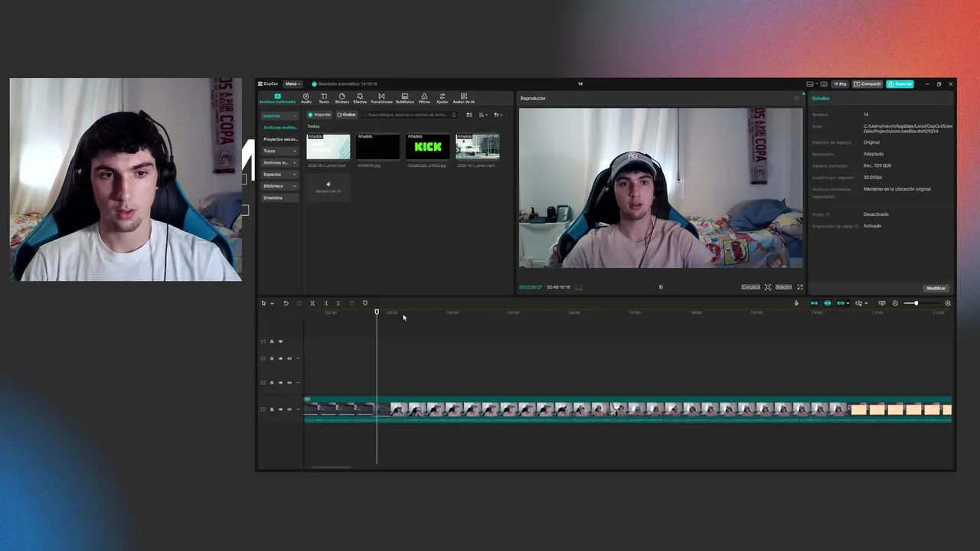Screen dimensions: 980x551
Task: Select the Archivos multimedia top toolbar icon
Action: [x=277, y=98]
